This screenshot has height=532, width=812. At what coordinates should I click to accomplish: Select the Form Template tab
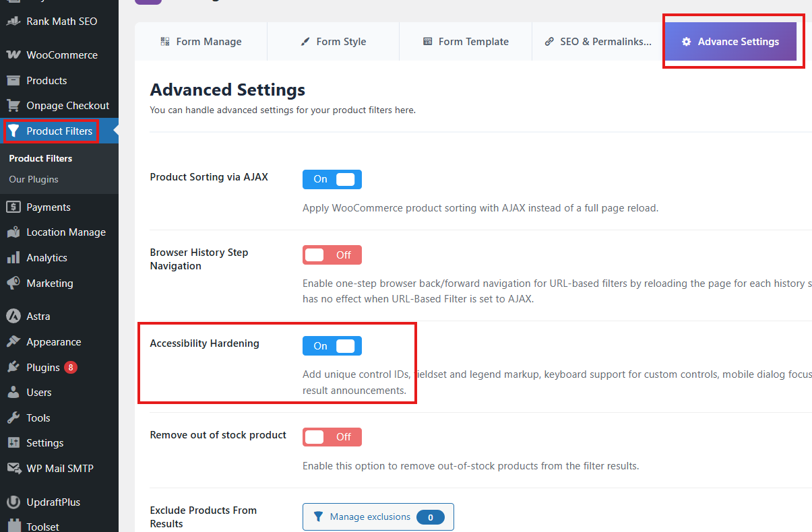(x=466, y=42)
